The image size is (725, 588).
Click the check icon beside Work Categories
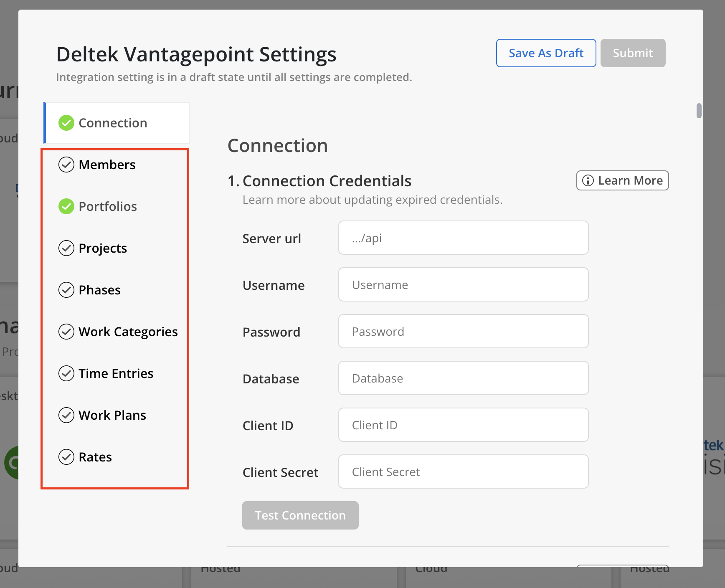(66, 332)
